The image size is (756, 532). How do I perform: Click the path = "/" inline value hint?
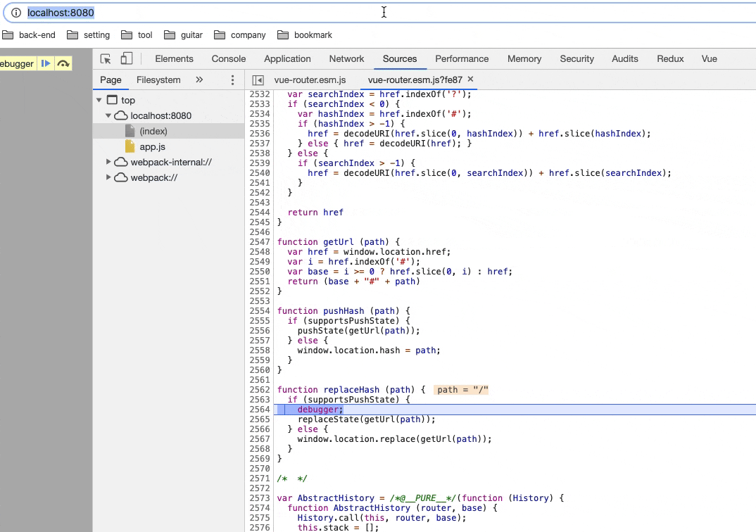coord(461,390)
